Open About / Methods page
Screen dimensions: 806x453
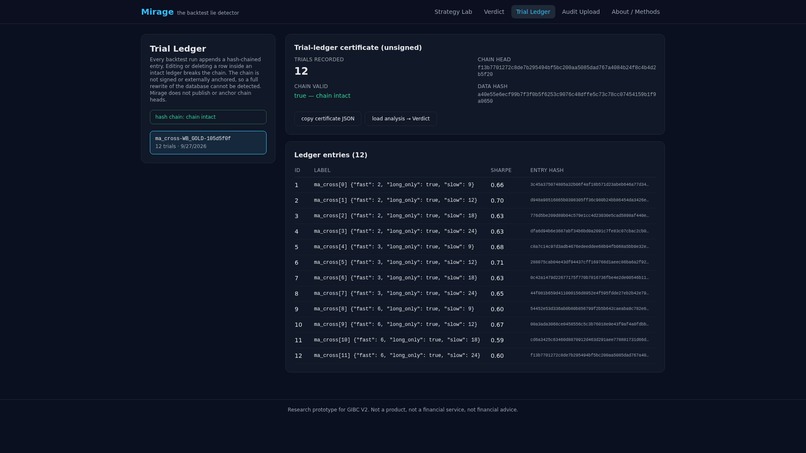(x=635, y=12)
